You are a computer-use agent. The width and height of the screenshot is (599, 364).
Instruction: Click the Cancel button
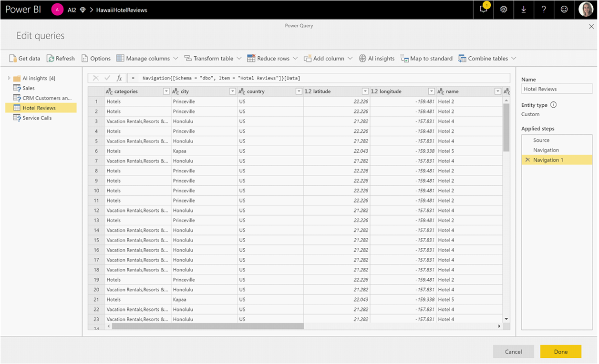pos(513,352)
